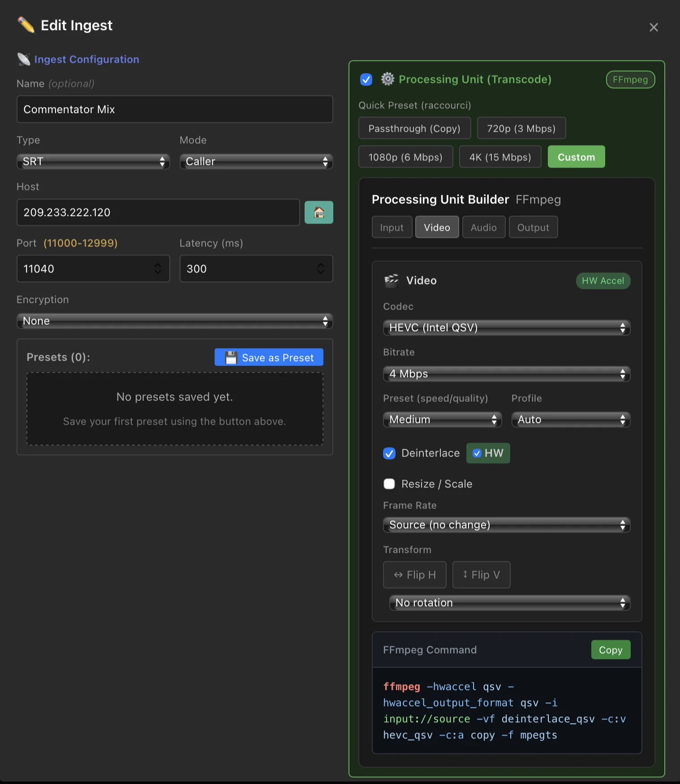
Task: Open the Profile dropdown showing Auto
Action: tap(571, 419)
